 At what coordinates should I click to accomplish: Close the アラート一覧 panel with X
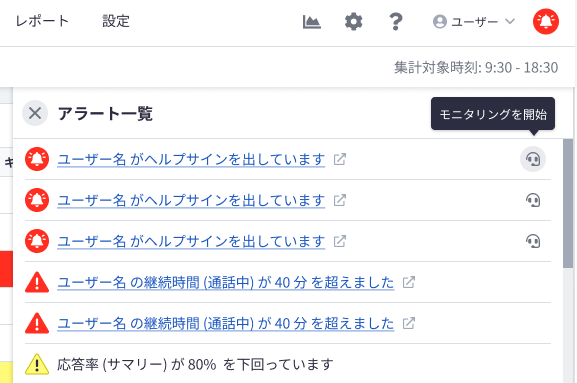(35, 113)
